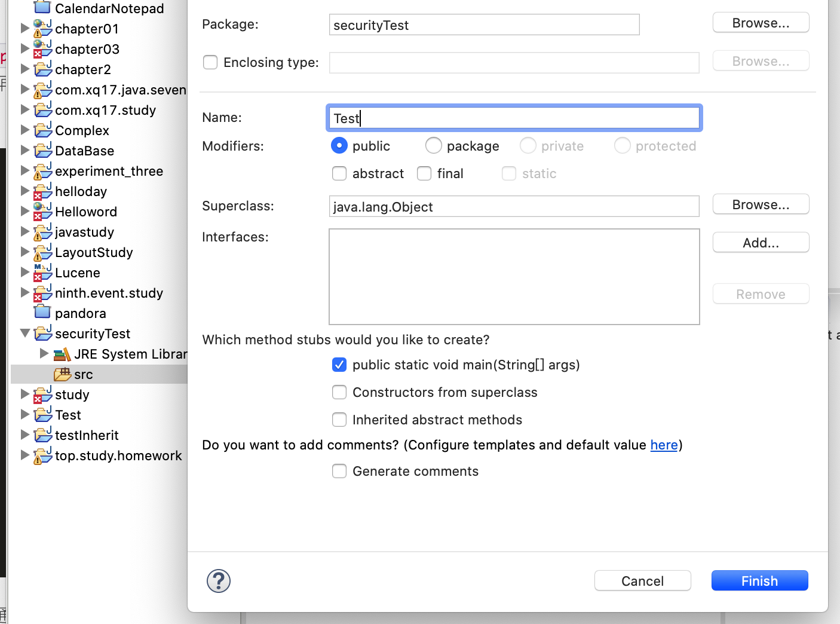Screen dimensions: 840x624
Task: Click the experiment_three project icon
Action: point(42,170)
